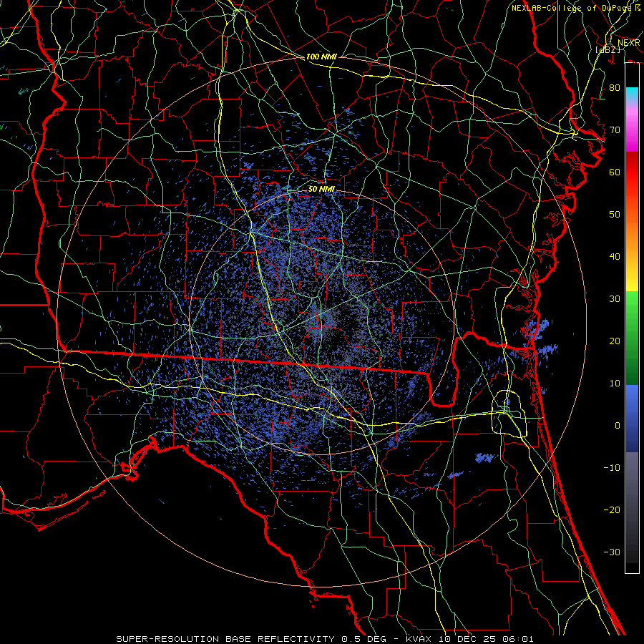The height and width of the screenshot is (644, 644).
Task: Click the 30 dBZ scale value
Action: [x=615, y=299]
